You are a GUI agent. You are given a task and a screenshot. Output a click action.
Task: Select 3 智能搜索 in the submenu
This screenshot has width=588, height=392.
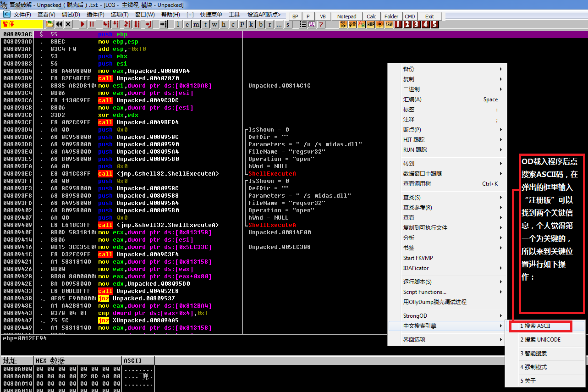coord(546,353)
